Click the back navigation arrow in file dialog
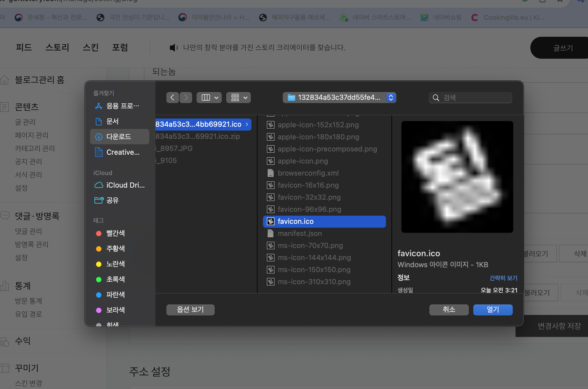 click(x=172, y=98)
